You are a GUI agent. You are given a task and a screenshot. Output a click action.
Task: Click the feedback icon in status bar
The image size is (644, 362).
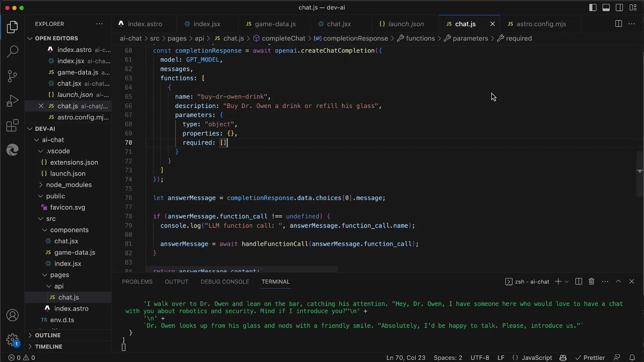(x=617, y=358)
